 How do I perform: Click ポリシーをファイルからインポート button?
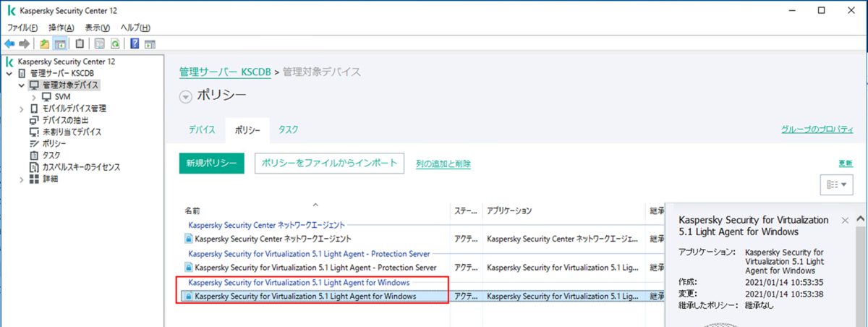click(329, 163)
